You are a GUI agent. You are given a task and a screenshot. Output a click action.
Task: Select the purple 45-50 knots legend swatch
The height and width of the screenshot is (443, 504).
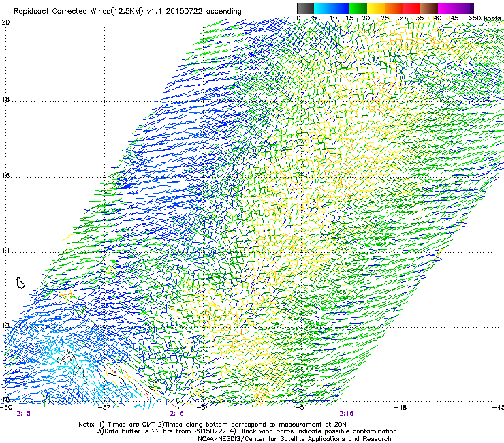coord(464,8)
